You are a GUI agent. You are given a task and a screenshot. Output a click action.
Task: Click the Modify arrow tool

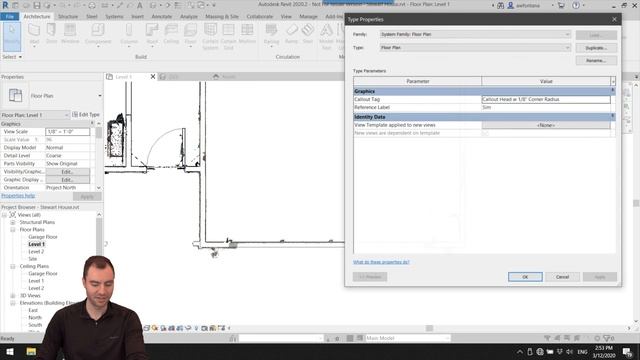12,36
